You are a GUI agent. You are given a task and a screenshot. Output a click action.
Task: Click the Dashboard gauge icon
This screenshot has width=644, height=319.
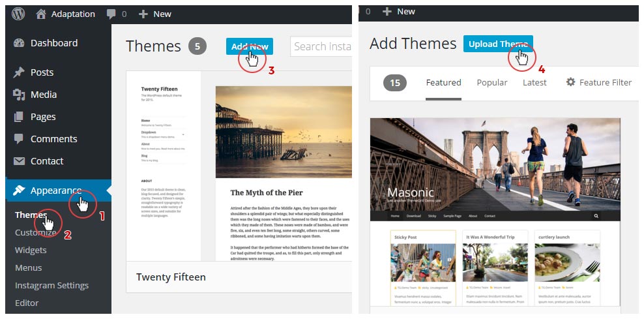click(x=19, y=43)
